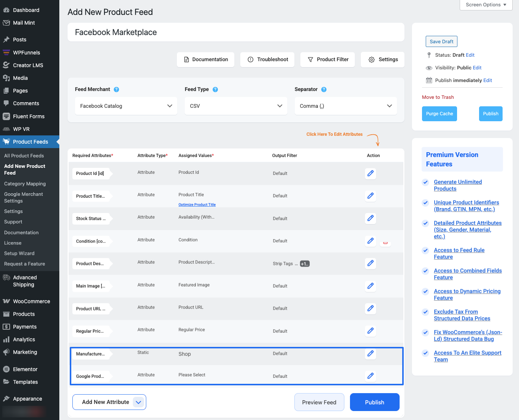Screen dimensions: 519x420
Task: Select Google Merchant Settings in sidebar
Action: click(23, 197)
